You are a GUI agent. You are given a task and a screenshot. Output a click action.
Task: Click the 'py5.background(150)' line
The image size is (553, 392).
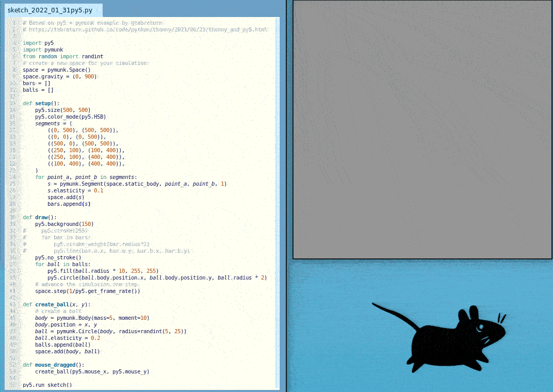tap(64, 224)
